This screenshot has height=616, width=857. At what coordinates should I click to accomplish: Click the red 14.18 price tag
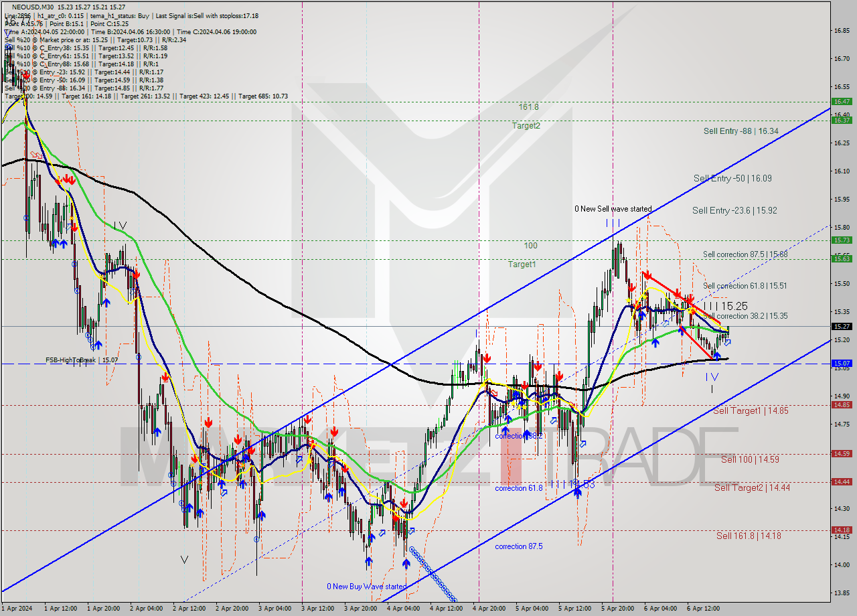pyautogui.click(x=842, y=530)
